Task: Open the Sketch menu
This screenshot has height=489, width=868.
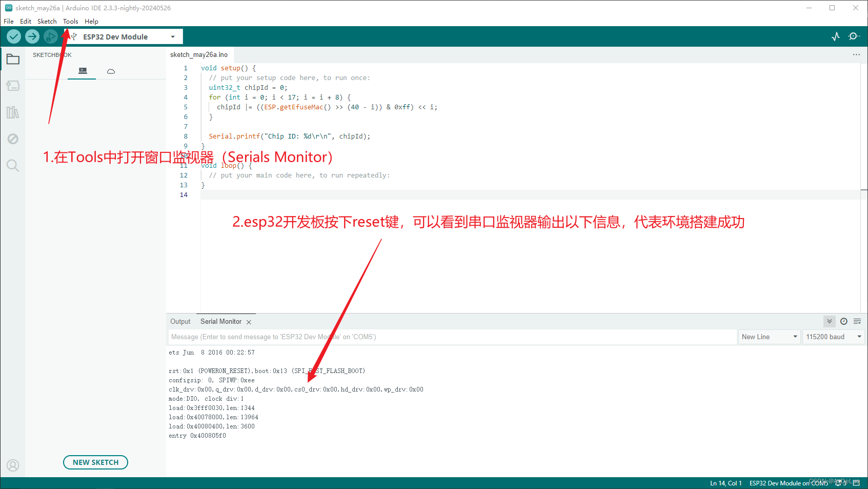Action: (47, 21)
